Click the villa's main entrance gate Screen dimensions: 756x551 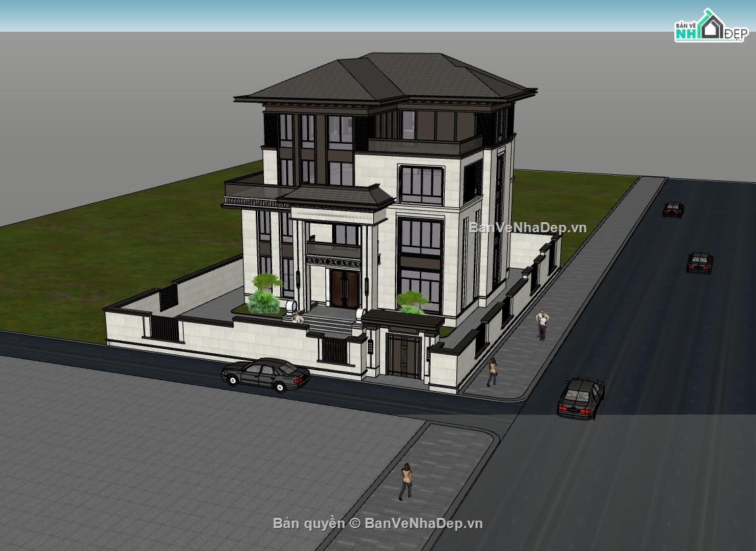pos(403,357)
